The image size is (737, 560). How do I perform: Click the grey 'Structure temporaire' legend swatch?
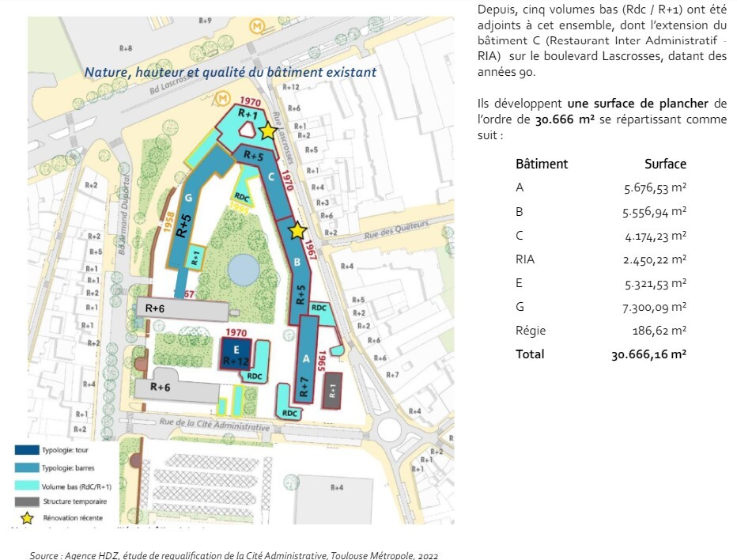pos(27,501)
